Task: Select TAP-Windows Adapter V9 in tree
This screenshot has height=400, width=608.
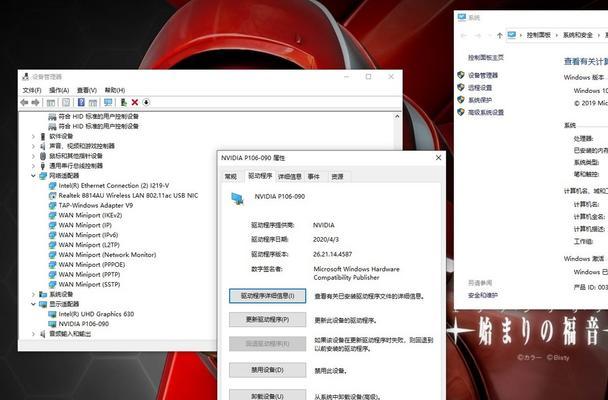Action: 96,205
